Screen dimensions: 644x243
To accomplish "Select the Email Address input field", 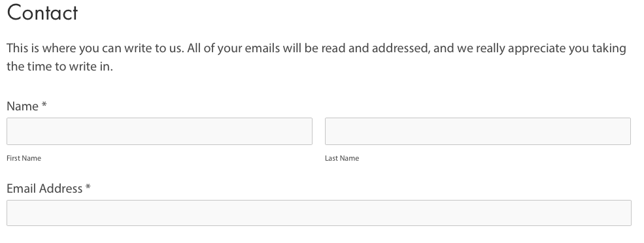I will 318,213.
